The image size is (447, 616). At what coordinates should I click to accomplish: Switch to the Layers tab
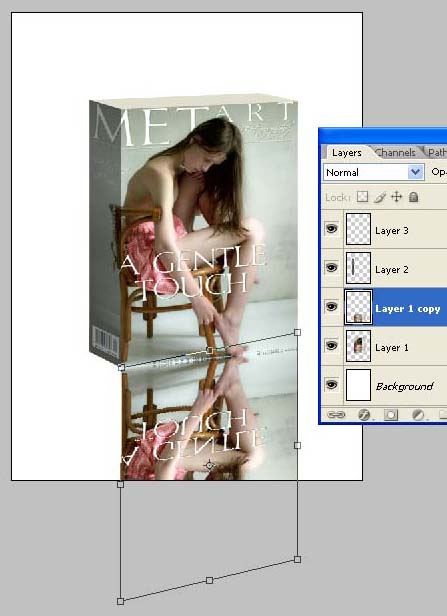pyautogui.click(x=346, y=152)
